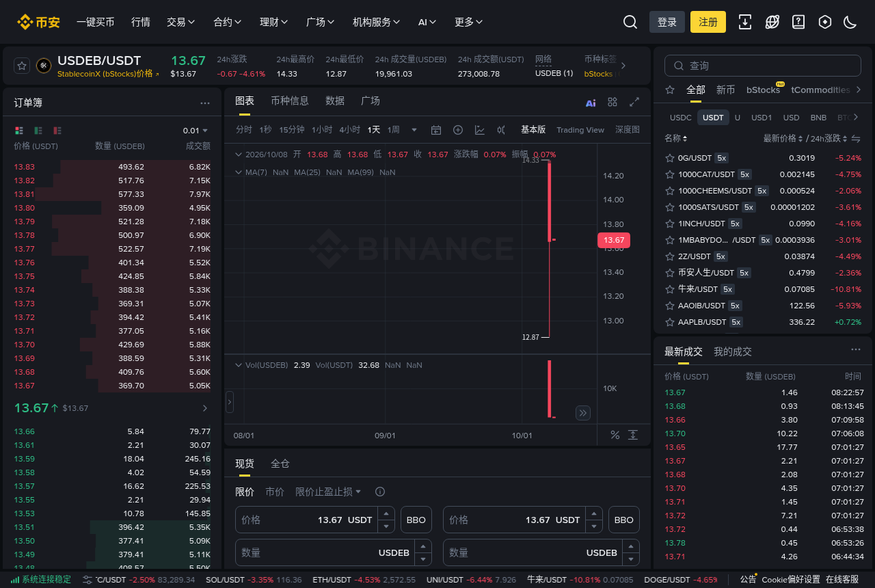Switch chart to Trading View mode
Image resolution: width=875 pixels, height=588 pixels.
coord(580,130)
